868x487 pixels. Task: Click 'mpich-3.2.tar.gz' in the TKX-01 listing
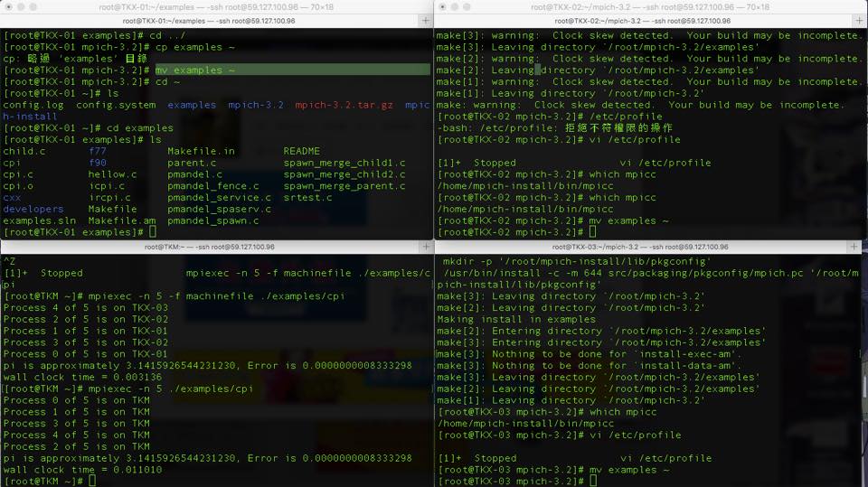pos(344,105)
